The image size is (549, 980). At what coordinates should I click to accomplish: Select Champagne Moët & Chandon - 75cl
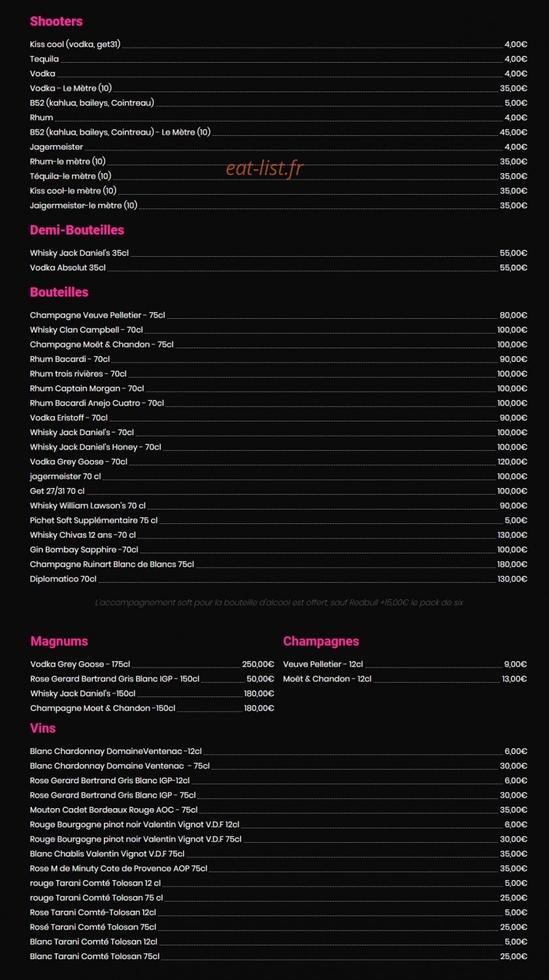point(278,344)
